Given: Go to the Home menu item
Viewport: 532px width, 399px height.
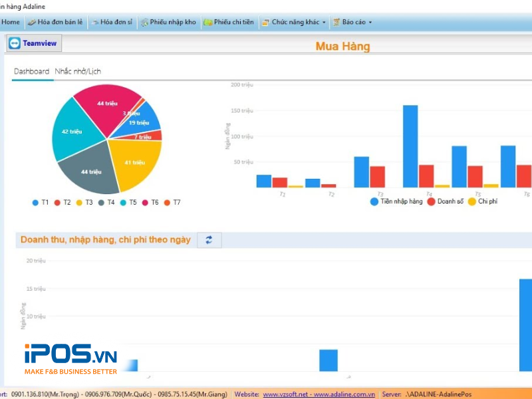Looking at the screenshot, I should coord(11,23).
